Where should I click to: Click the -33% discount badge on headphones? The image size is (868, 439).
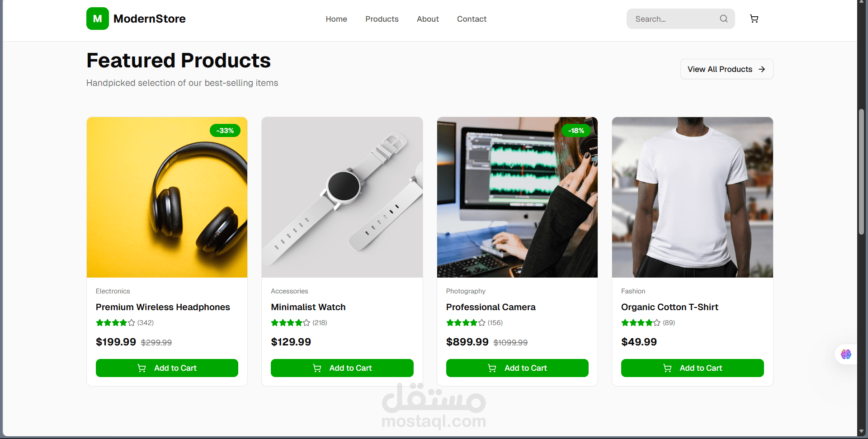[225, 131]
